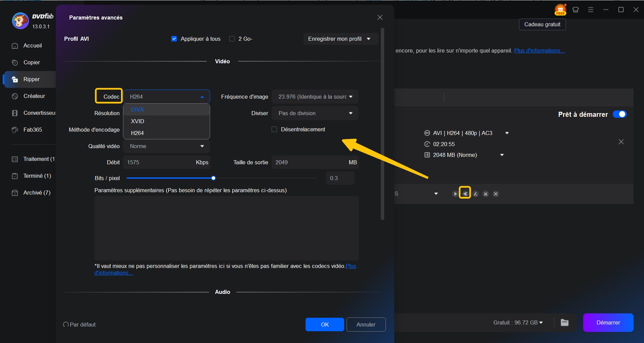Click Cadeau gratuit button
Screen dimensions: 644x343
click(x=542, y=24)
